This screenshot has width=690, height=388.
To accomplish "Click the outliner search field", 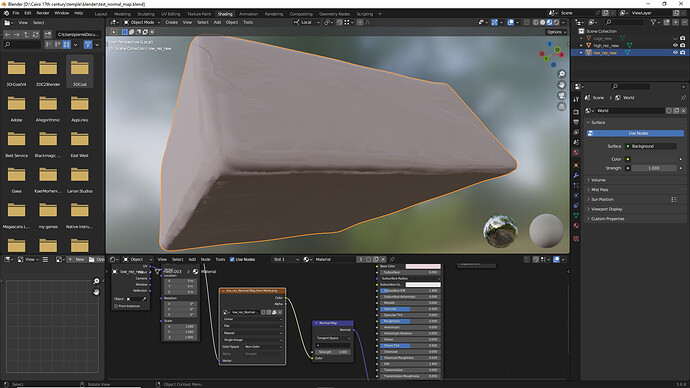I will tap(625, 22).
